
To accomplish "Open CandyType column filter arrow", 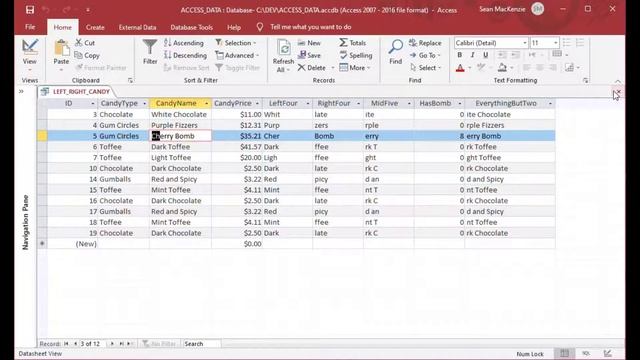I will pos(144,104).
